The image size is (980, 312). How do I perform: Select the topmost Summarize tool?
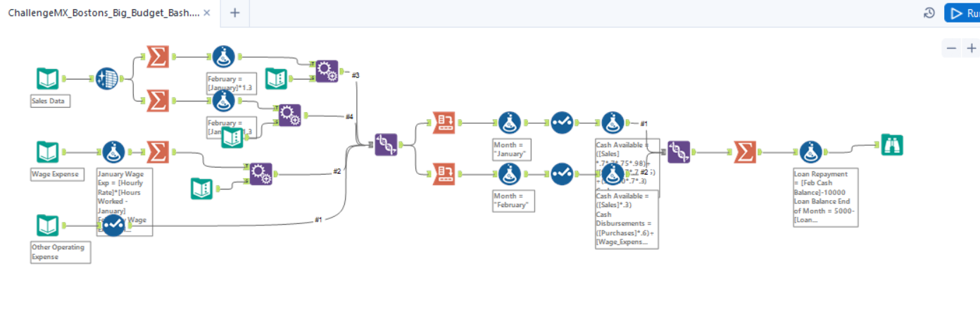(157, 57)
